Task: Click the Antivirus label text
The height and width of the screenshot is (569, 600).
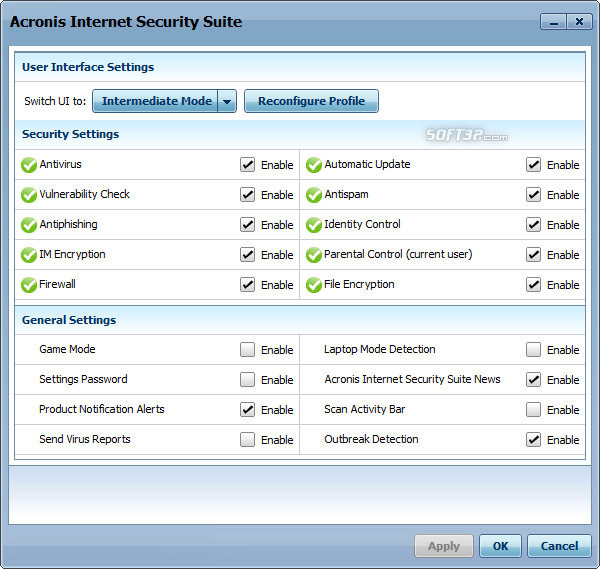Action: point(60,165)
